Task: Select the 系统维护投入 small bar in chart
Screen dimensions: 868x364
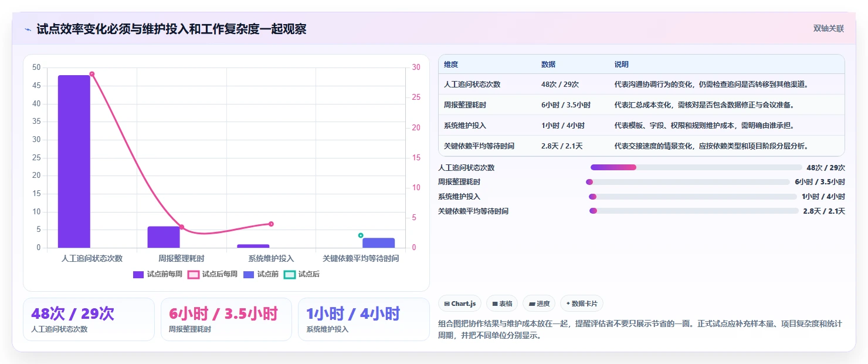Action: 253,246
